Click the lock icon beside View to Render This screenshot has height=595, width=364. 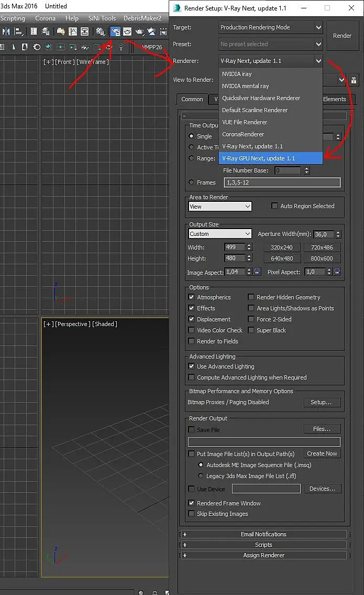(x=354, y=80)
